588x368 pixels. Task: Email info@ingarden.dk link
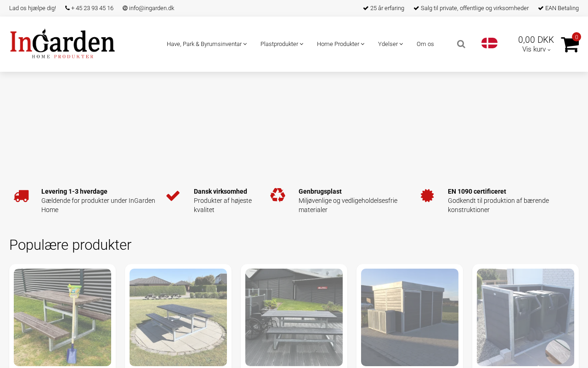[x=148, y=8]
